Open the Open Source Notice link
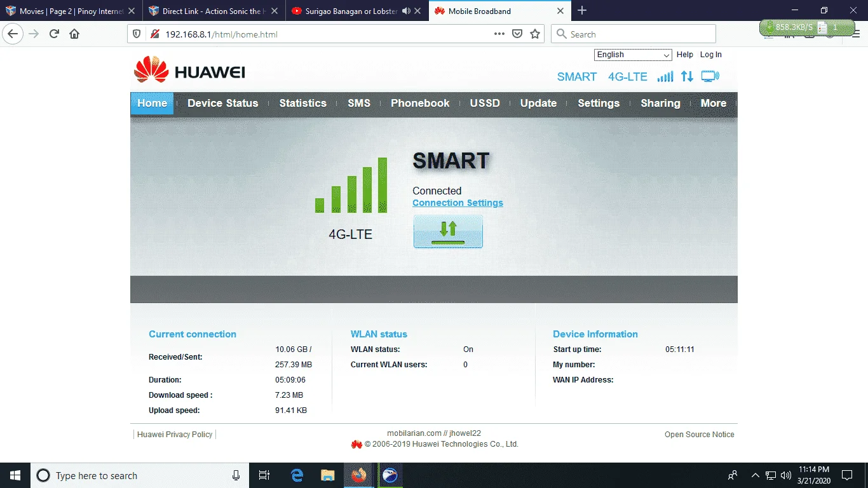 pyautogui.click(x=700, y=435)
